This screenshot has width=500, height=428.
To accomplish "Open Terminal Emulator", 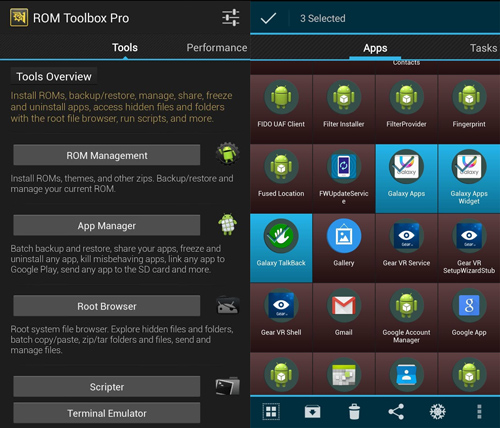I will coord(107,413).
